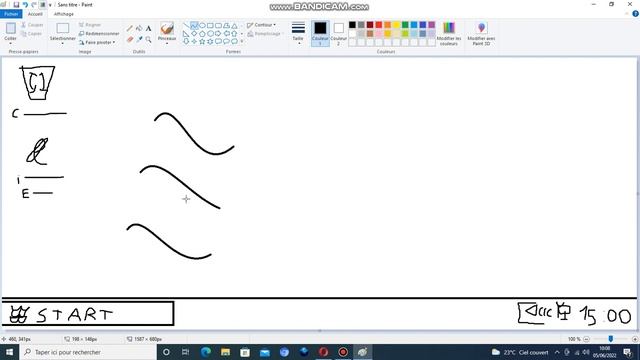Pick the green color swatch

coord(405,25)
